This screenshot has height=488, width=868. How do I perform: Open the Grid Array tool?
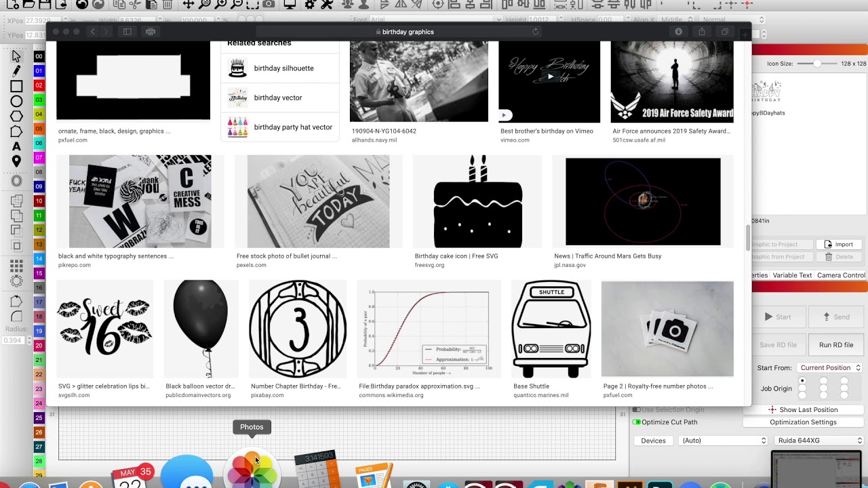[x=16, y=266]
